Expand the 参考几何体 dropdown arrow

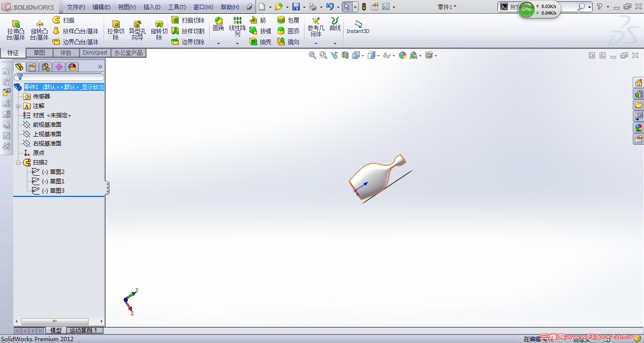316,43
